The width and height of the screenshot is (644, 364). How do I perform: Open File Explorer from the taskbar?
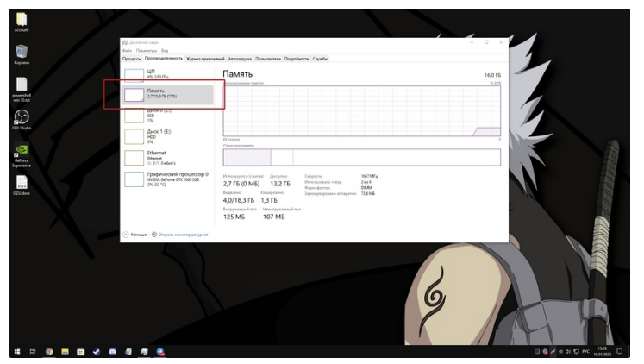click(x=65, y=352)
